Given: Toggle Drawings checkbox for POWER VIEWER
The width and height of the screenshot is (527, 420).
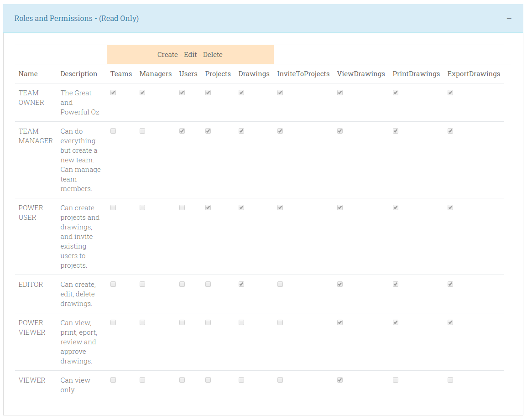Looking at the screenshot, I should point(241,322).
